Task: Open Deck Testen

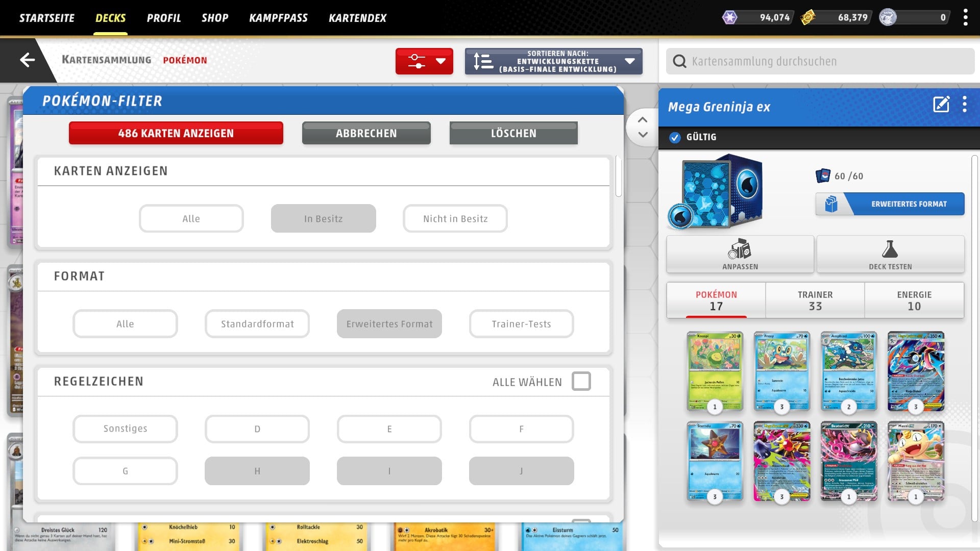Action: (890, 254)
